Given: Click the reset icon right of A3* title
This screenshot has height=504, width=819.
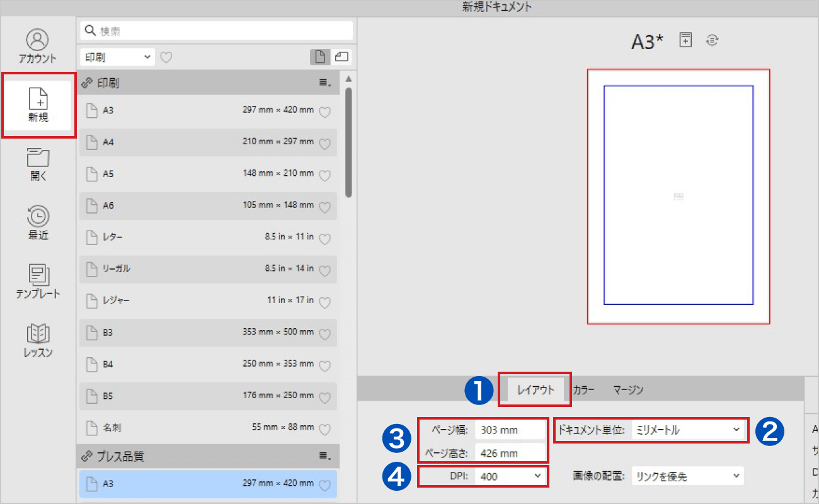Looking at the screenshot, I should (713, 40).
